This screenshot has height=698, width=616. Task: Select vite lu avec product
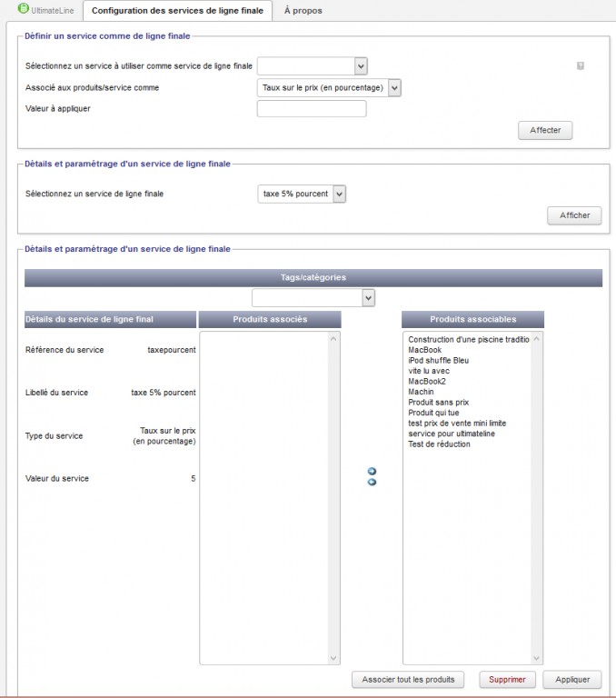tap(429, 371)
